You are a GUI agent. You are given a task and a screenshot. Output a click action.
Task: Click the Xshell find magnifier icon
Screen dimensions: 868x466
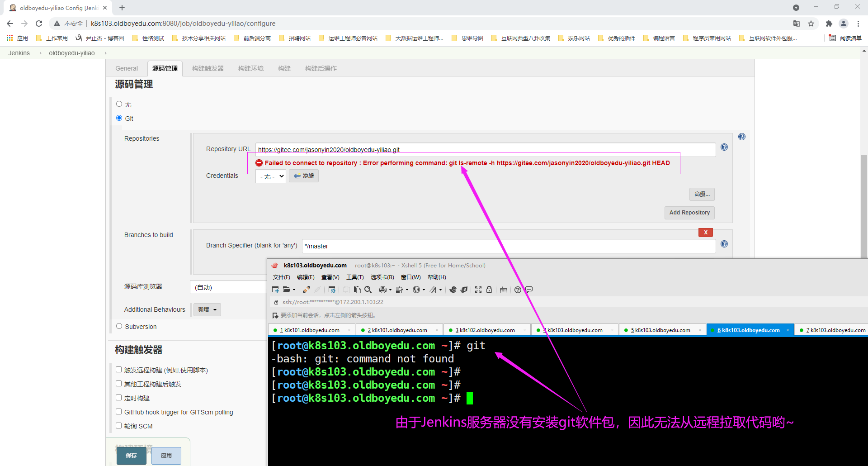click(368, 290)
